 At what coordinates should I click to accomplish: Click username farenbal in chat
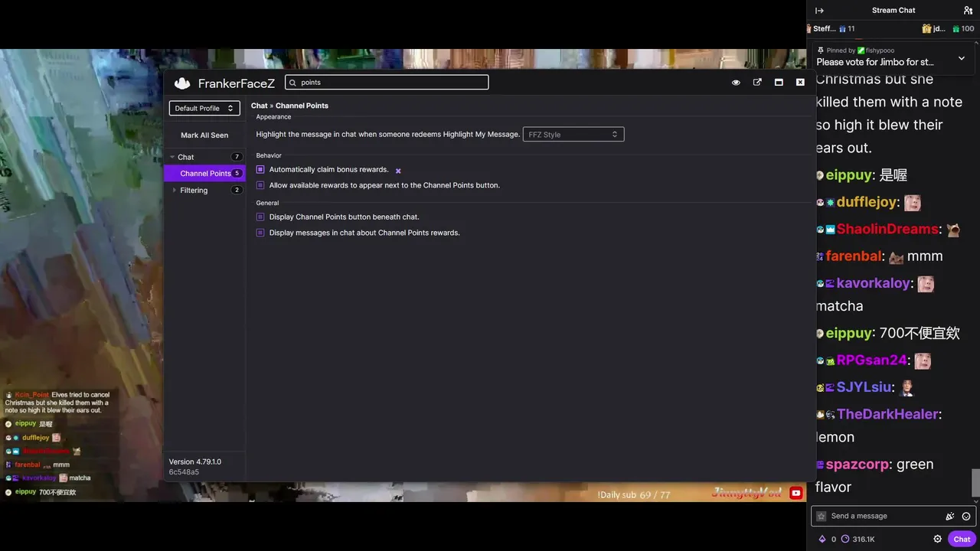click(854, 256)
